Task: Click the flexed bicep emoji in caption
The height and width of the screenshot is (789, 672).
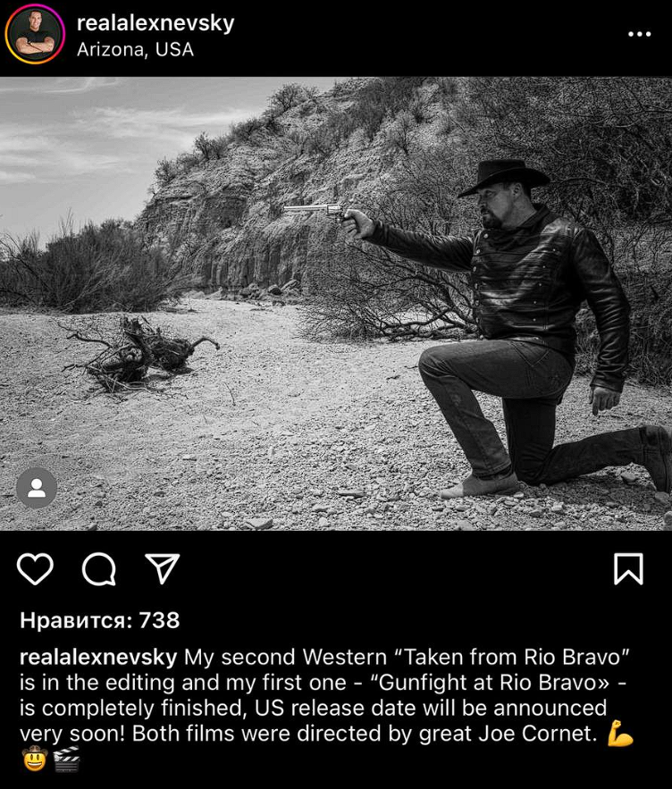Action: [x=619, y=733]
